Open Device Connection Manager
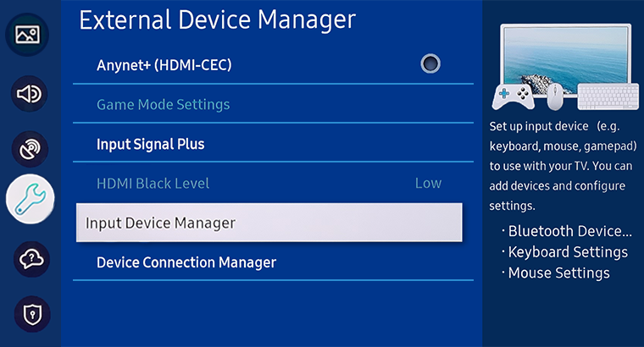Viewport: 644px width, 347px height. point(273,262)
